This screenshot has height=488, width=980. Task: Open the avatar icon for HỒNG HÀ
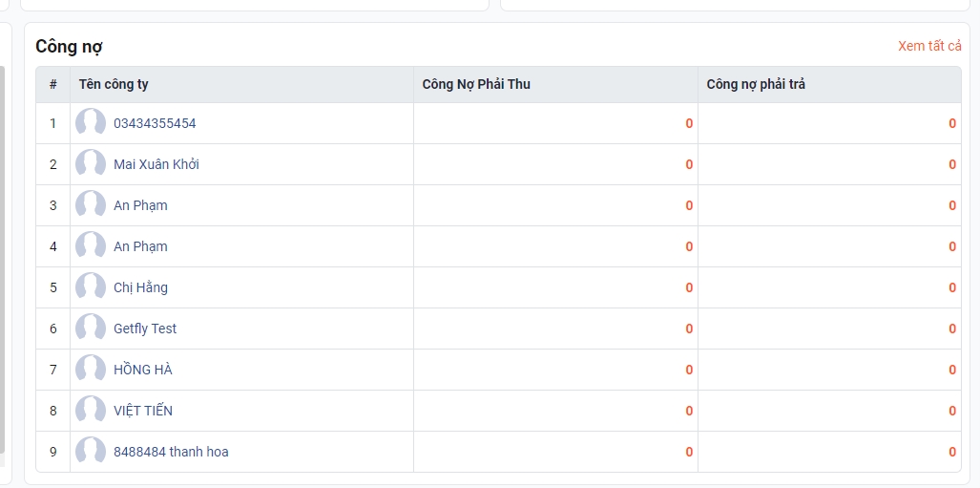tap(91, 370)
